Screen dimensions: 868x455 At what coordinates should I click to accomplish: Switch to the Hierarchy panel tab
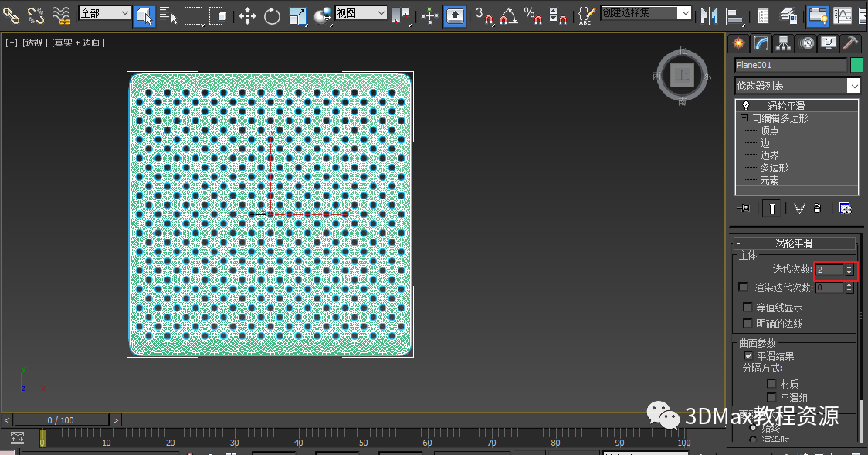coord(783,43)
